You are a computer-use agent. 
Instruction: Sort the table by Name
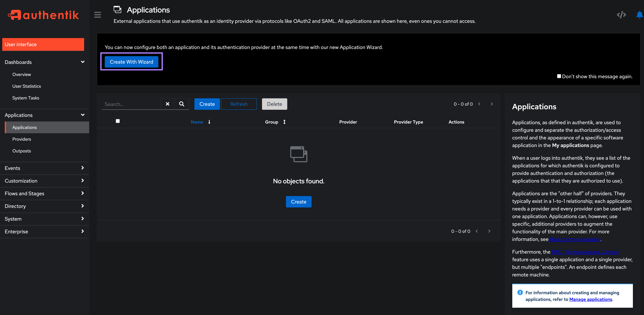tap(197, 122)
